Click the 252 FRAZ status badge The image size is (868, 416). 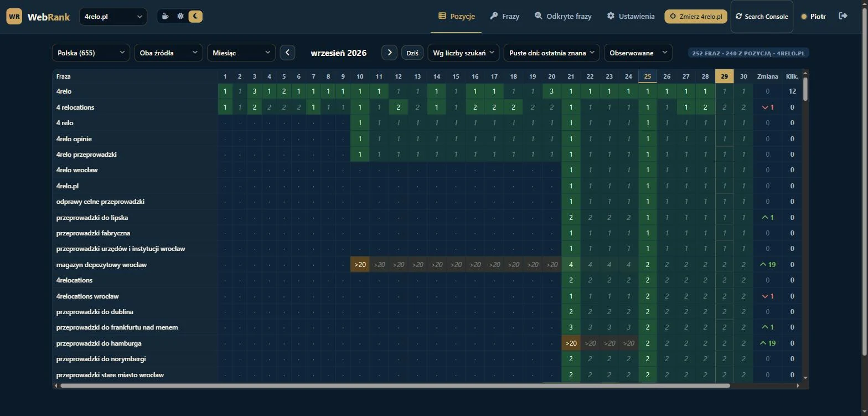click(748, 53)
